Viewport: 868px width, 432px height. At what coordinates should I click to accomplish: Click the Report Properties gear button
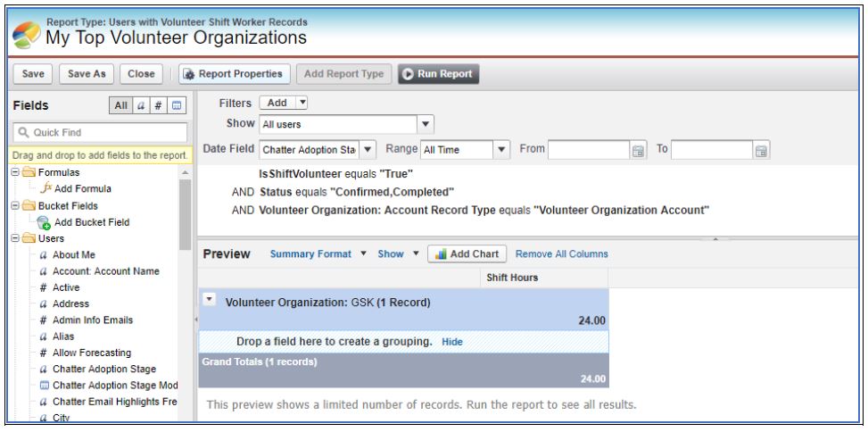[x=188, y=74]
